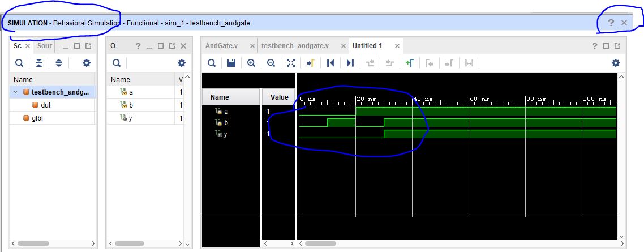Open the testbench_andgate.v tab
Screen dimensions: 644x252
(x=295, y=46)
